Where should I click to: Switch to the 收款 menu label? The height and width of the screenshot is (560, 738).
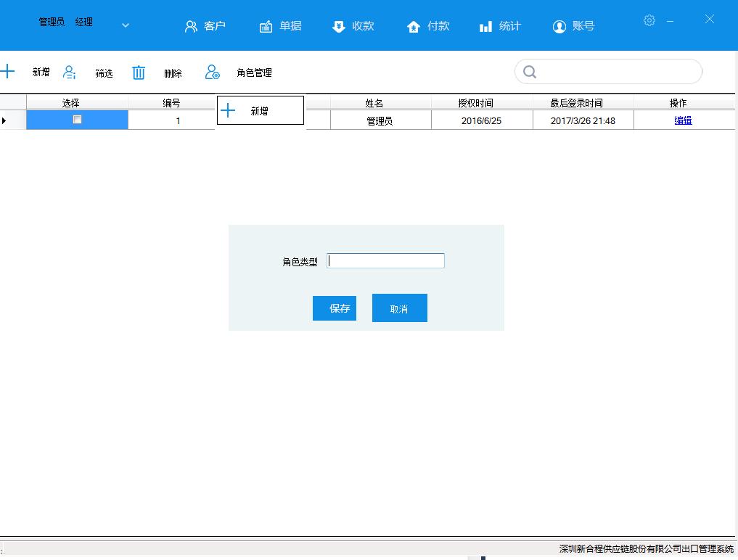pos(363,26)
